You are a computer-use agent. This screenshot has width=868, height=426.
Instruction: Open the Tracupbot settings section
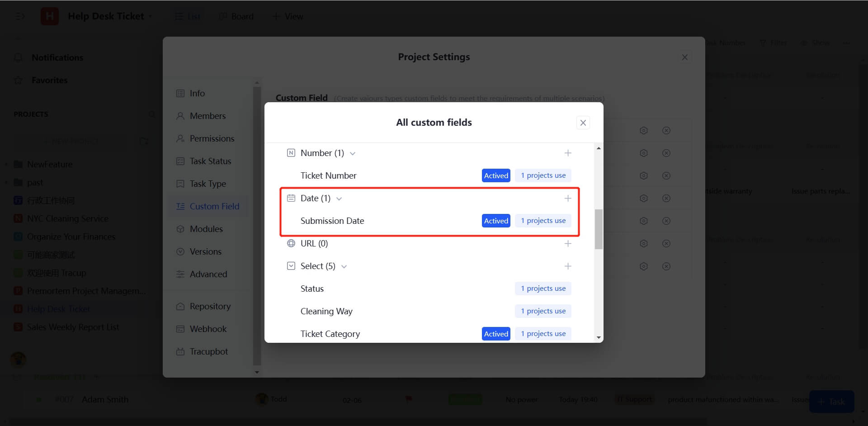point(208,351)
